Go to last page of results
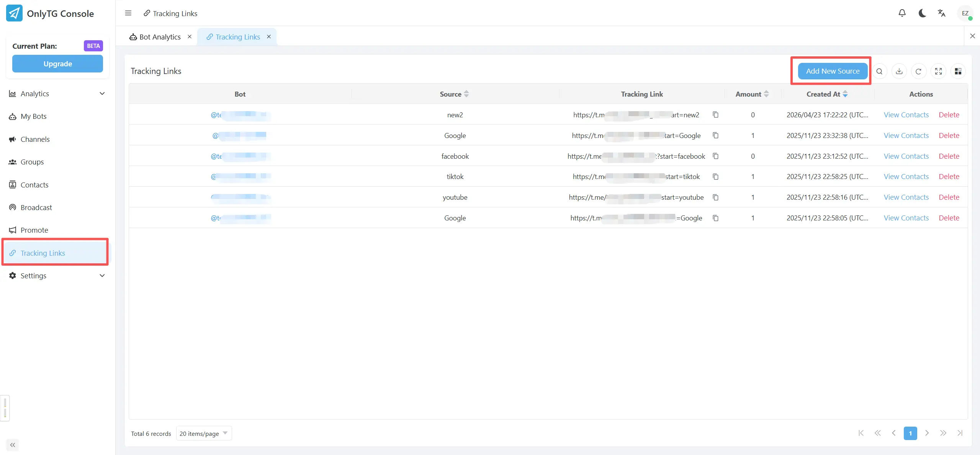This screenshot has width=980, height=455. 960,433
